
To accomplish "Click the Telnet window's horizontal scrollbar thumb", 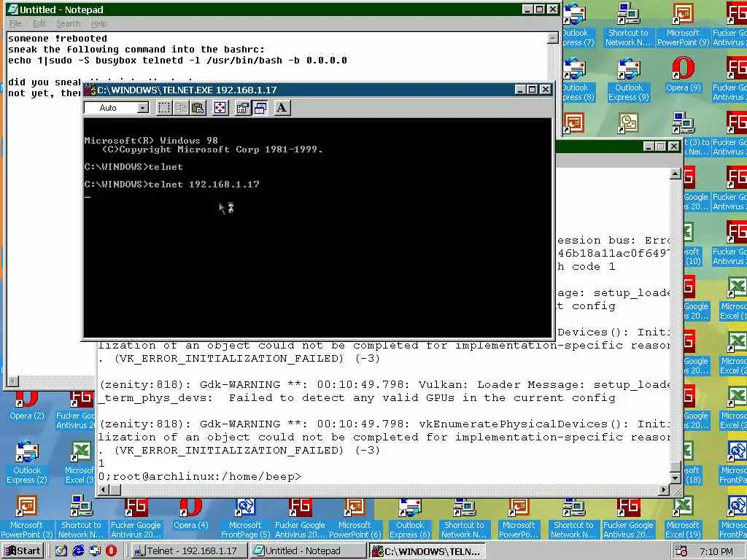I will pos(115,489).
